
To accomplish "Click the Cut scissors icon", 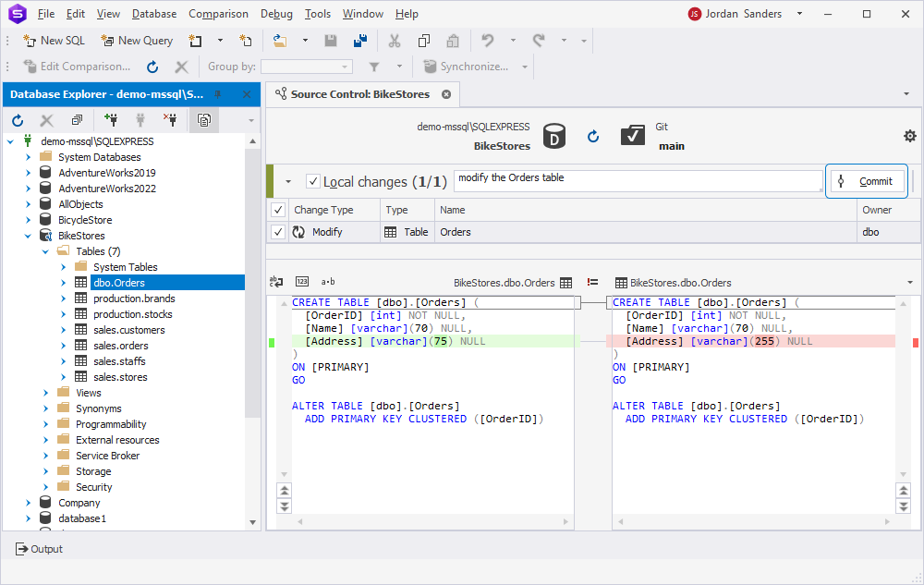I will (x=395, y=41).
